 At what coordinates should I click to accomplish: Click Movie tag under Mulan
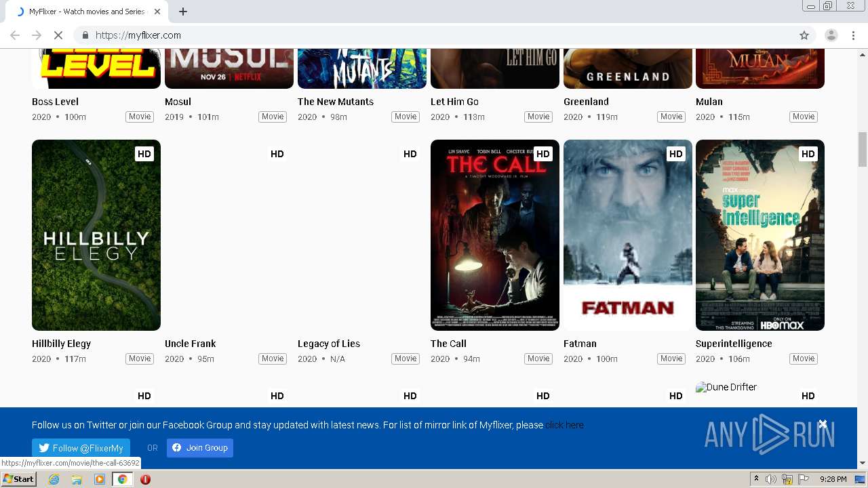click(x=804, y=117)
